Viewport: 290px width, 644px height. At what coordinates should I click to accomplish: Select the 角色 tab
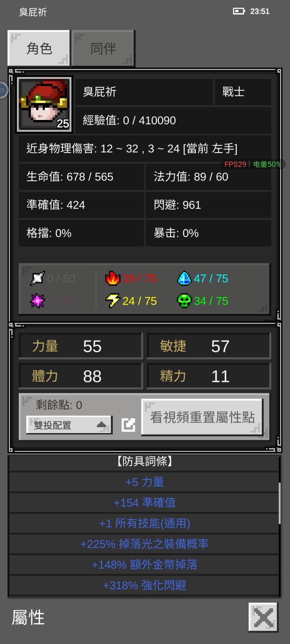[x=39, y=48]
